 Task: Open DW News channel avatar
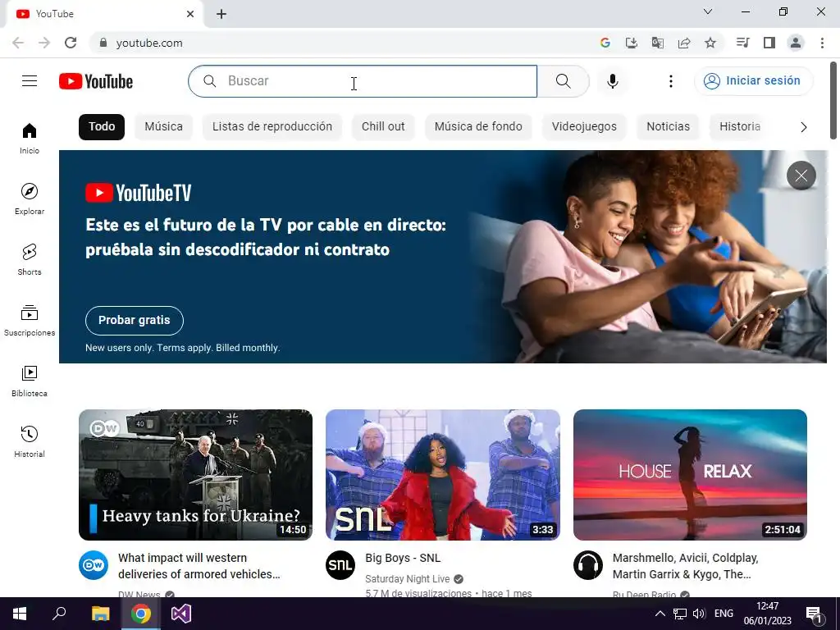coord(94,565)
